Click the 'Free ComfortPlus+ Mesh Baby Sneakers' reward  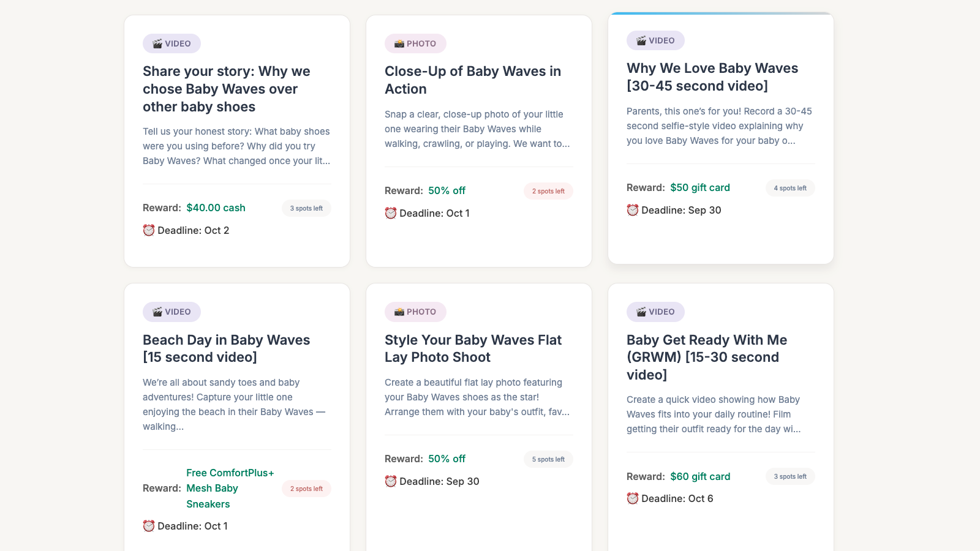(x=230, y=489)
